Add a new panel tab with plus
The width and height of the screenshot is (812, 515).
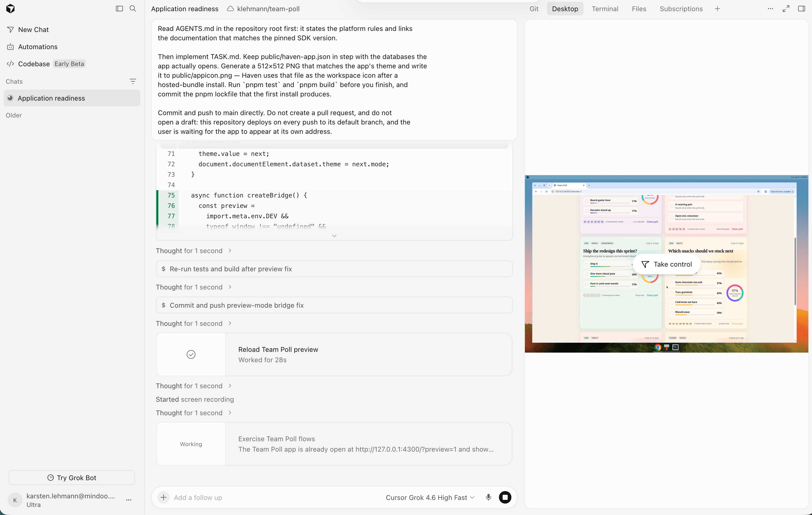coord(717,9)
